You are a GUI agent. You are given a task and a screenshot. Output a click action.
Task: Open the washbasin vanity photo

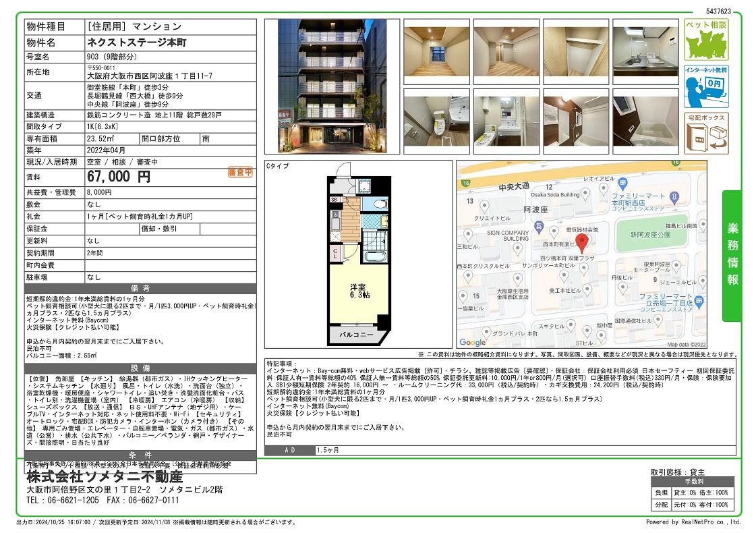[x=506, y=121]
